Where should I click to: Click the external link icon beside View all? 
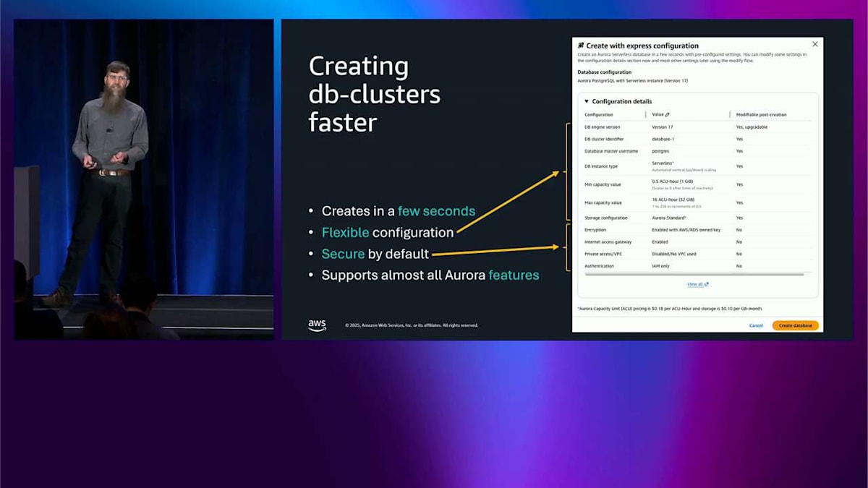tap(707, 284)
